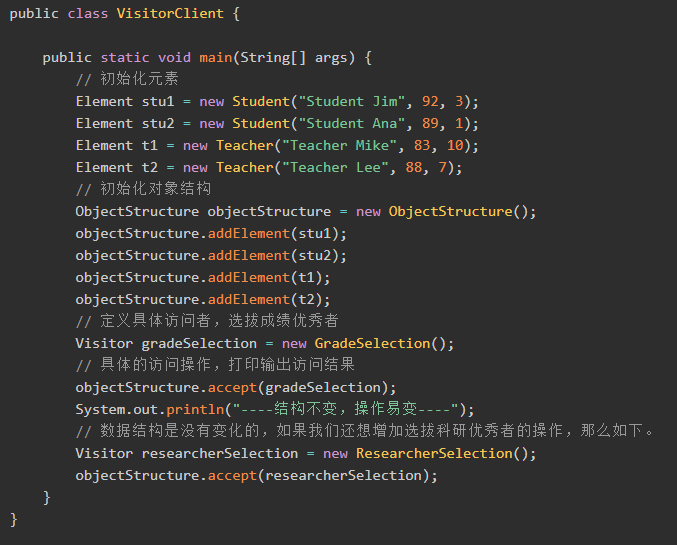Click addElement in the stu1 line
Image resolution: width=677 pixels, height=545 pixels.
coord(249,234)
